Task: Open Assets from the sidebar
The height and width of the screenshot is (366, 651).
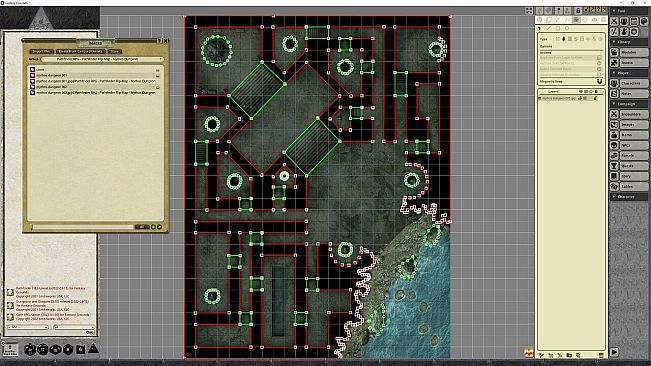Action: tap(634, 63)
